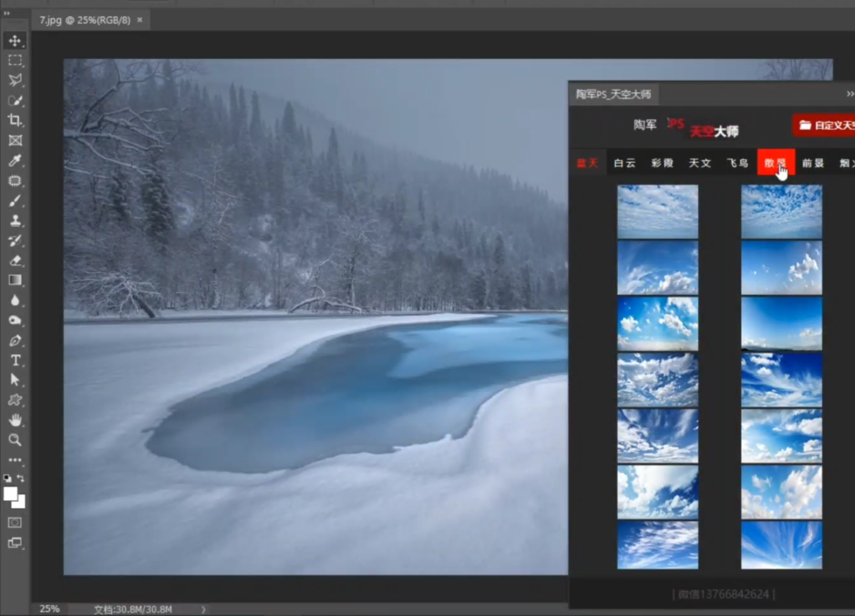Change the screen mode at toolbar bottom
This screenshot has height=616, width=855.
click(x=15, y=543)
